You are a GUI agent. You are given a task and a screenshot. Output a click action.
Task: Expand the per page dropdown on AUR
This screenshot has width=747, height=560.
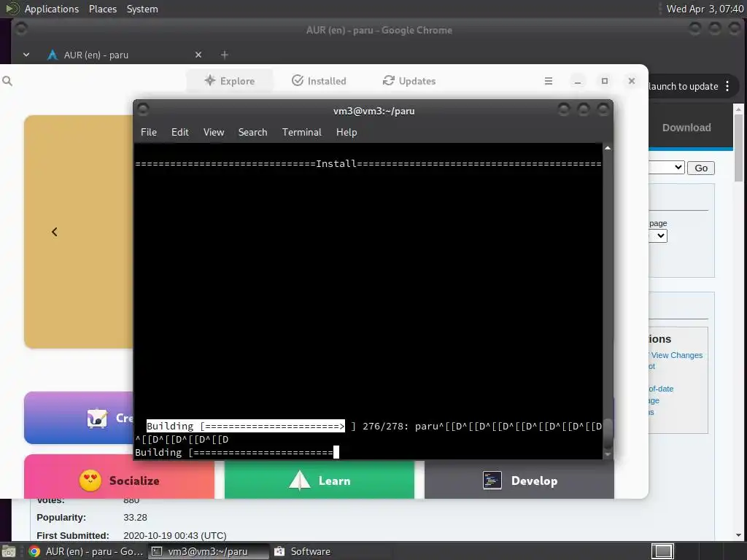(658, 236)
